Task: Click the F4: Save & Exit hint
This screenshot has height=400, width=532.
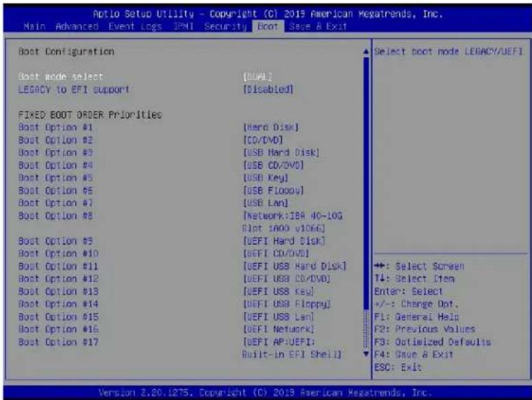Action: tap(413, 355)
